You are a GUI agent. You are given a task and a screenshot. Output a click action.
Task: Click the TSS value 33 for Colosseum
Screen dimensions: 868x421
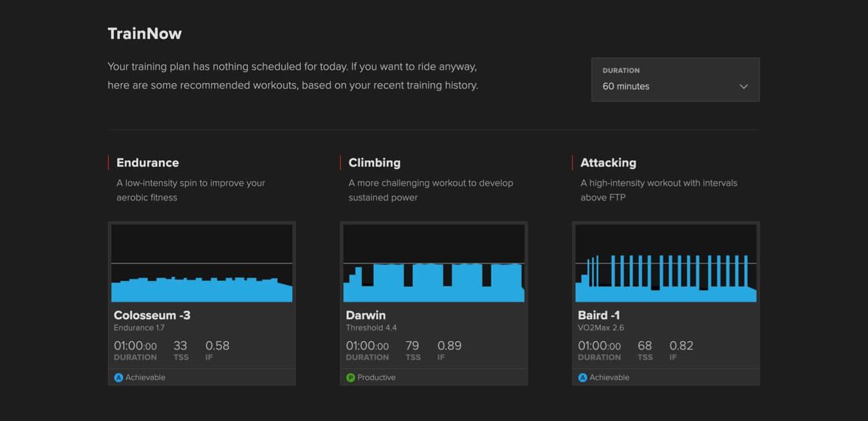[180, 346]
